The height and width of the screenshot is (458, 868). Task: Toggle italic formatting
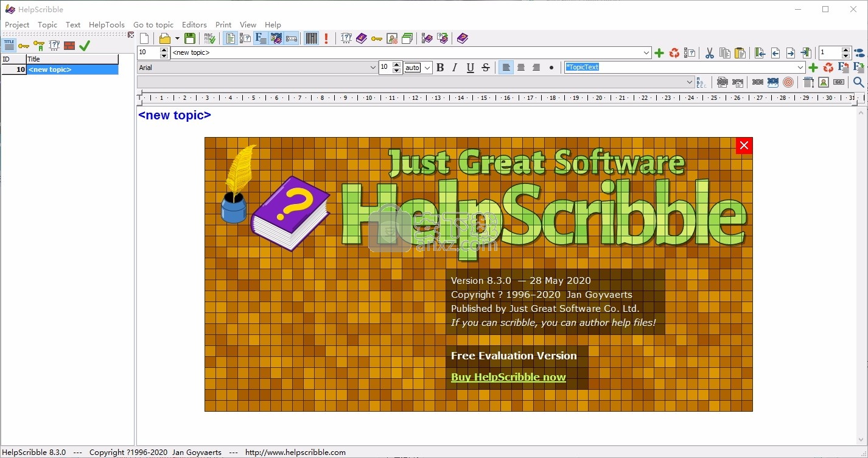click(x=455, y=68)
